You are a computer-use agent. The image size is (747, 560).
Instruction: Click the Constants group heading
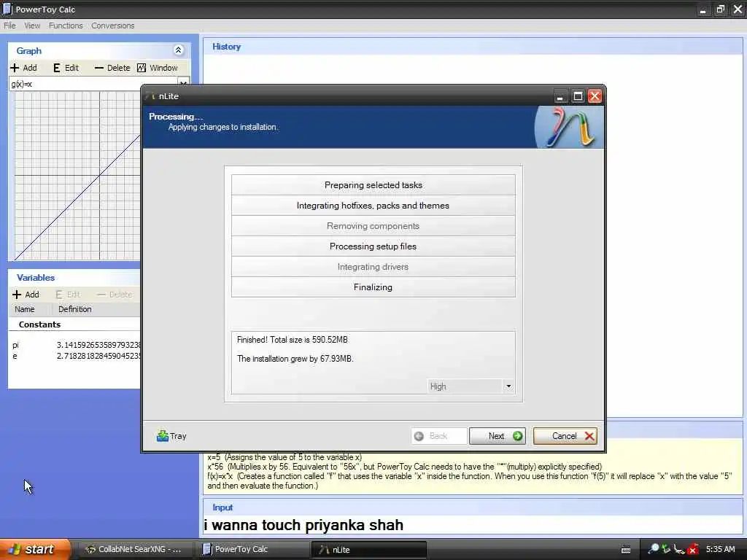(39, 324)
